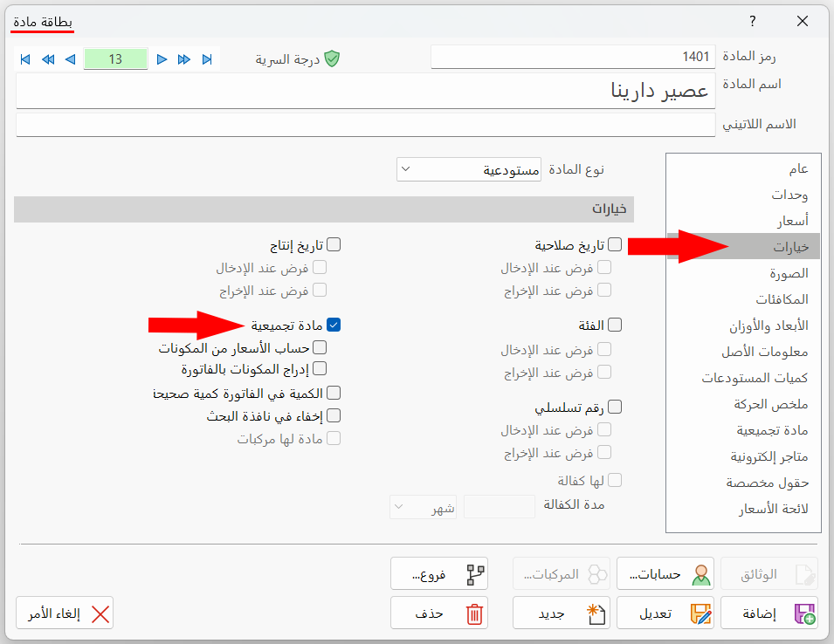Uncheck the مادة تجميعية checkbox

(334, 325)
